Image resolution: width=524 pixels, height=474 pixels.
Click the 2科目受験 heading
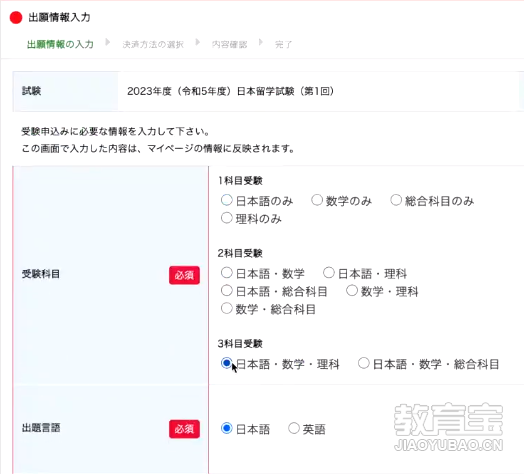point(240,253)
